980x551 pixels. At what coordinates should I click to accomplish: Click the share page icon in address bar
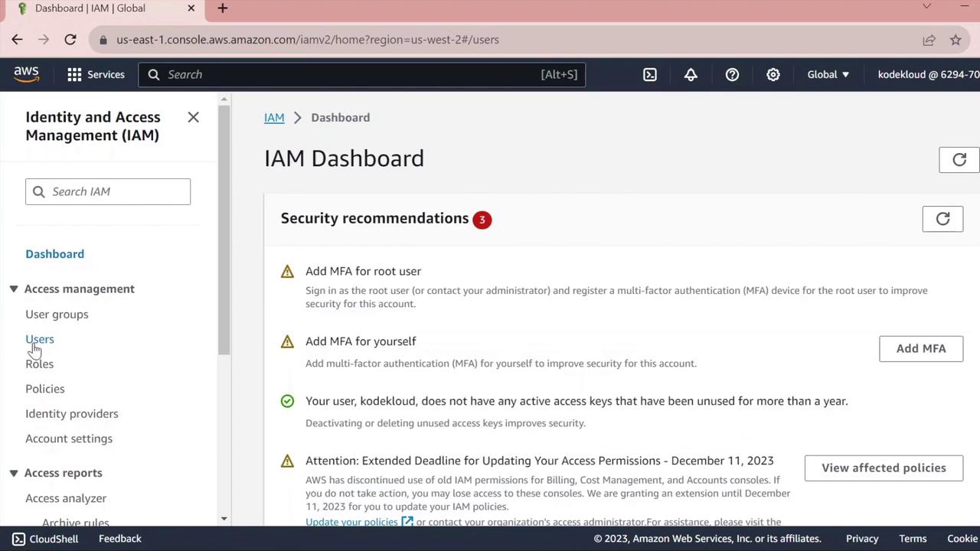pyautogui.click(x=929, y=40)
